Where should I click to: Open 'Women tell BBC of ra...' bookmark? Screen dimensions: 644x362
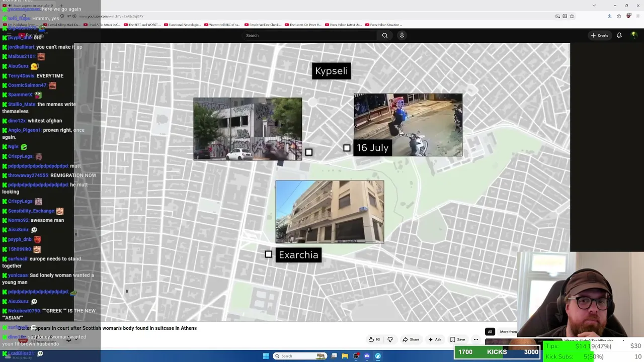coord(222,25)
